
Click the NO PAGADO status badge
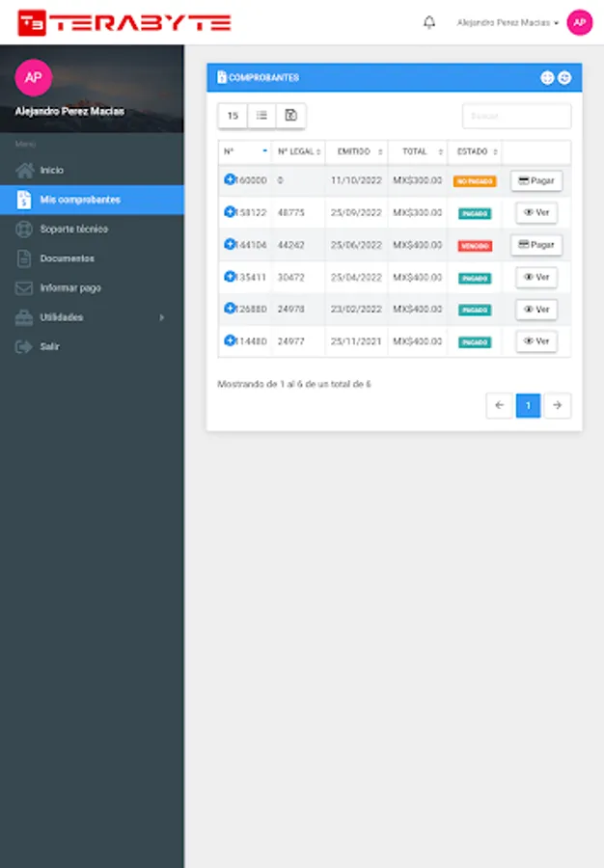pos(475,181)
